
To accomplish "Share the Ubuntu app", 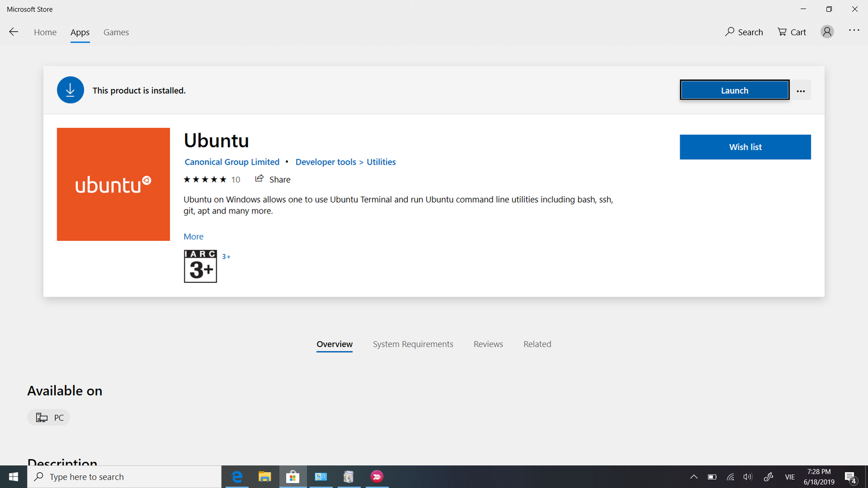I will click(272, 179).
